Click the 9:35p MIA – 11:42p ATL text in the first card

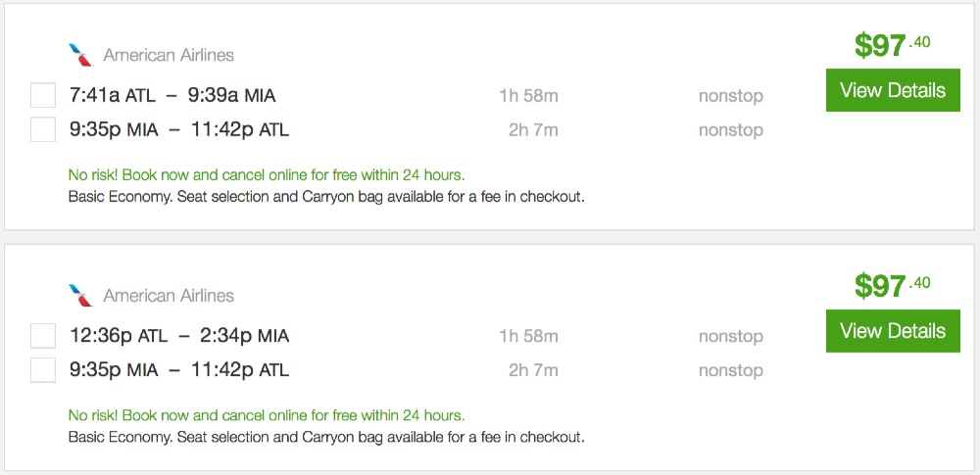[179, 129]
